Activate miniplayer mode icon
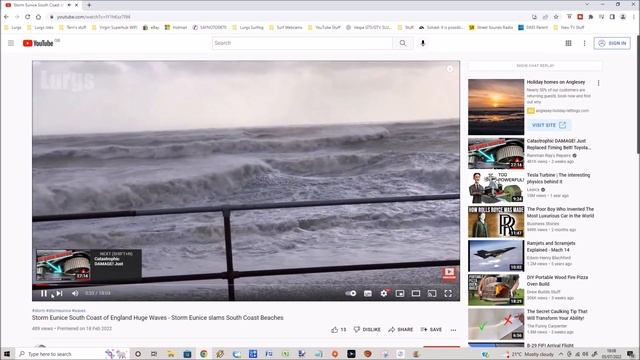 400,293
